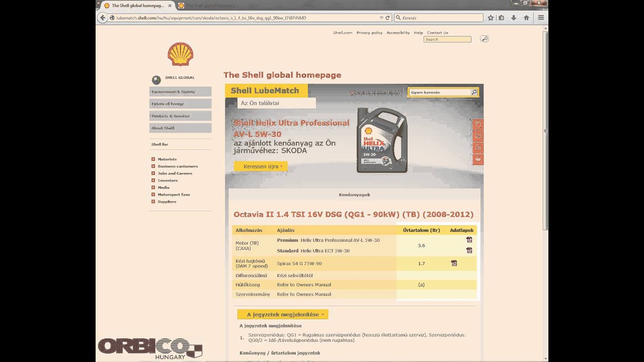Viewport: 644px width, 362px height.
Task: Open the Spirax S4 G 75W-90 PDF datasheet
Action: click(454, 263)
